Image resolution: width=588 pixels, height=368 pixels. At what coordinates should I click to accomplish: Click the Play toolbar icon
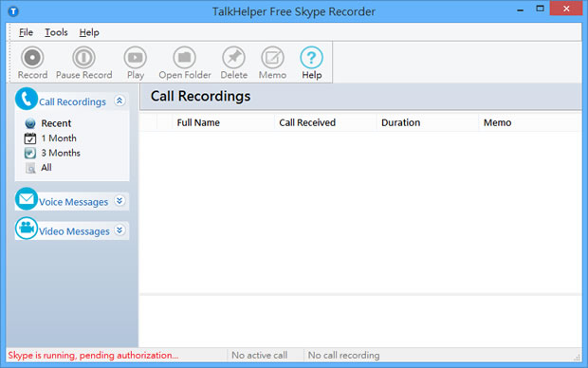pos(136,58)
